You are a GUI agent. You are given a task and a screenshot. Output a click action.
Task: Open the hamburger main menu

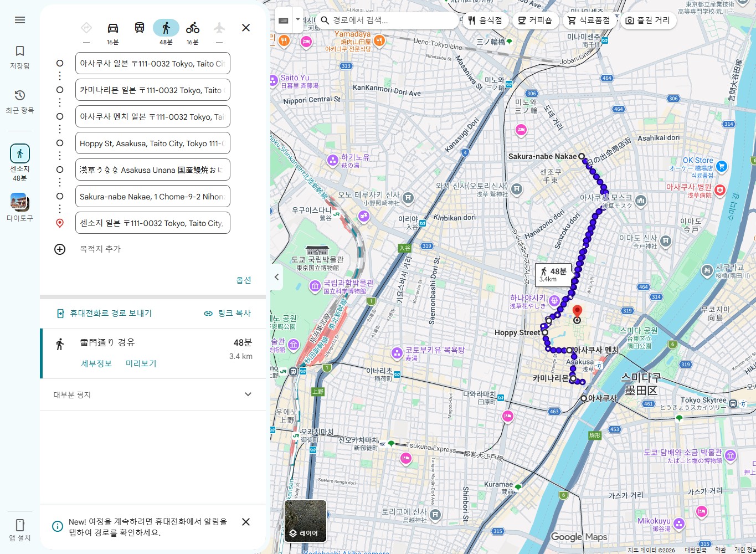[x=20, y=20]
